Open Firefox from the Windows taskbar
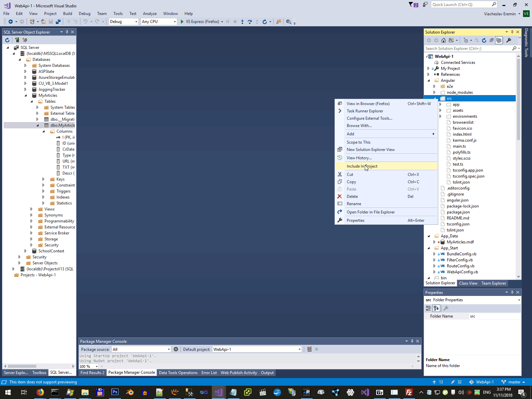Viewport: 532px width, 399px height. (40, 392)
